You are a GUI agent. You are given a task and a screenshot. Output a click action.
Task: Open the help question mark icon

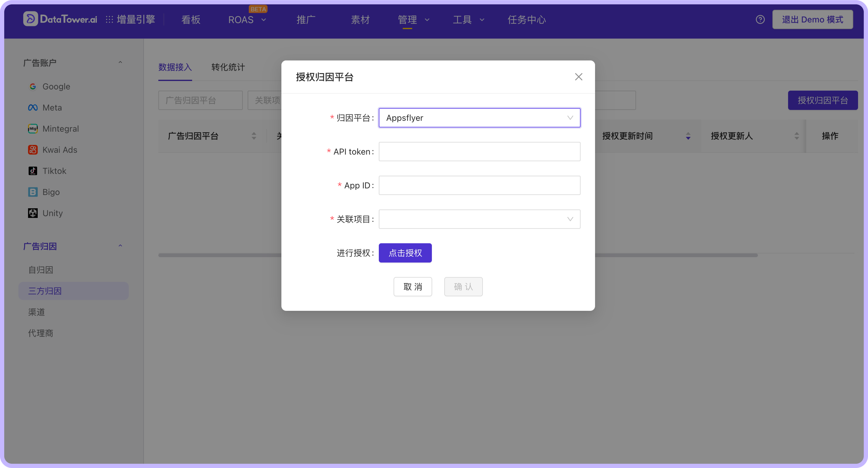point(760,20)
